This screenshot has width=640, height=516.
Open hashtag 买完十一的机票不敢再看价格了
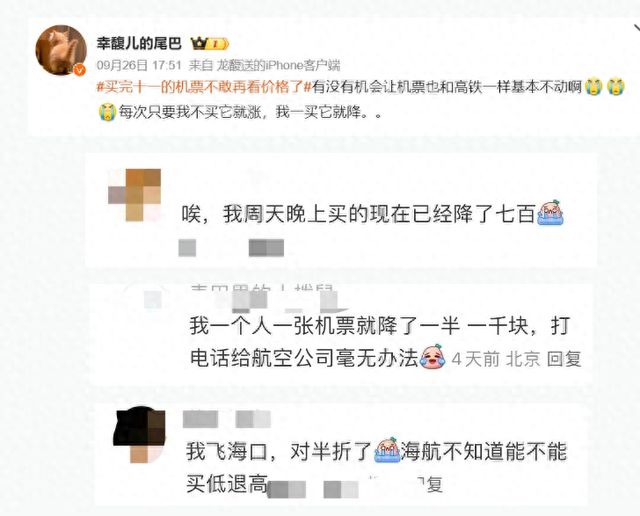tap(204, 87)
